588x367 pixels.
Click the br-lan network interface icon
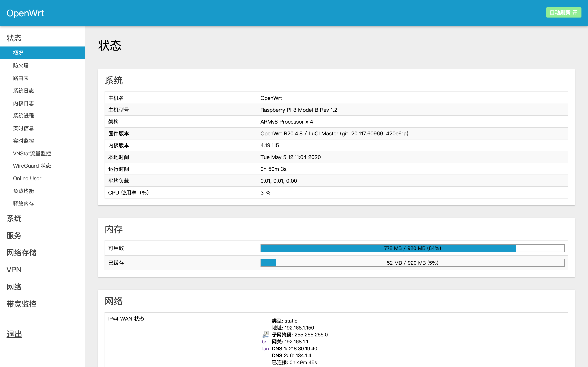(x=265, y=334)
